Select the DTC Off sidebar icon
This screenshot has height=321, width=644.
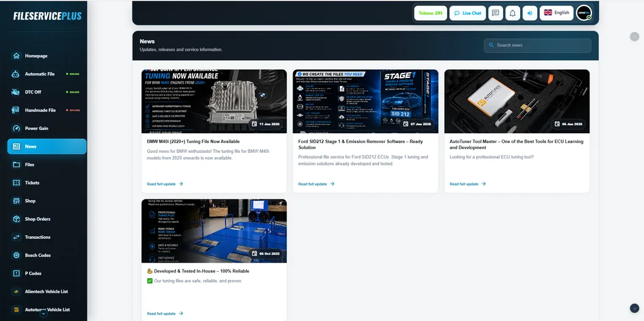click(x=17, y=92)
